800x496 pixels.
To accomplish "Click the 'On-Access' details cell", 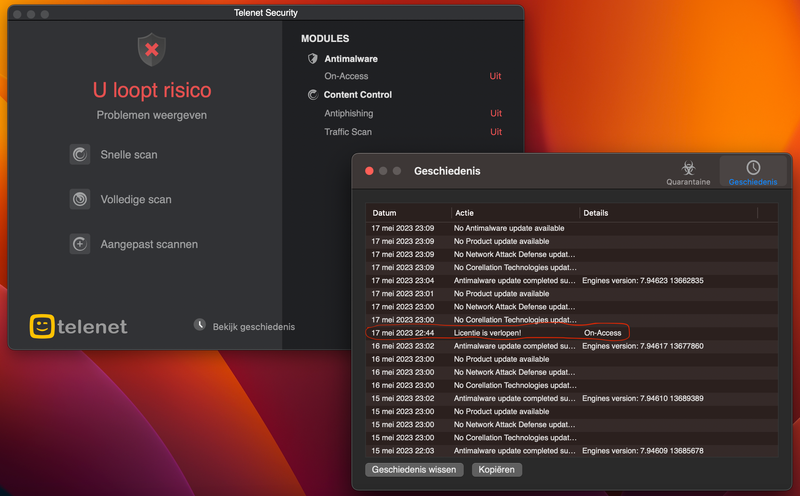I will click(603, 333).
